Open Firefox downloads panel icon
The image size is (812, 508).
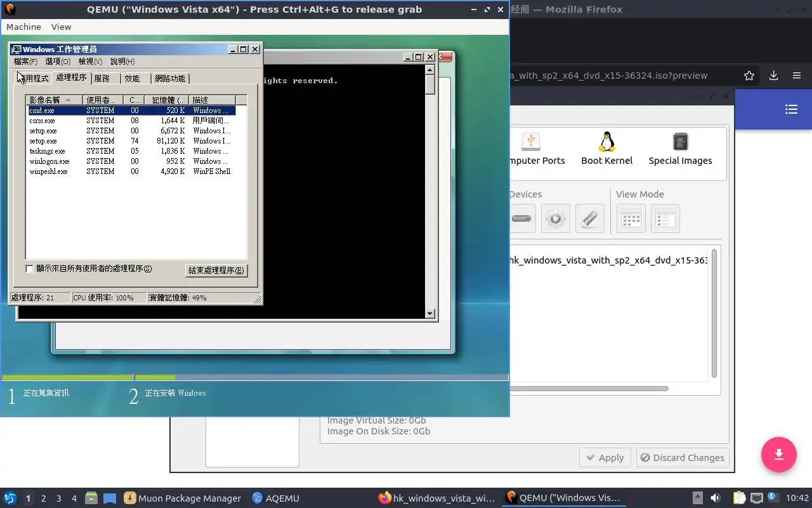pyautogui.click(x=773, y=76)
